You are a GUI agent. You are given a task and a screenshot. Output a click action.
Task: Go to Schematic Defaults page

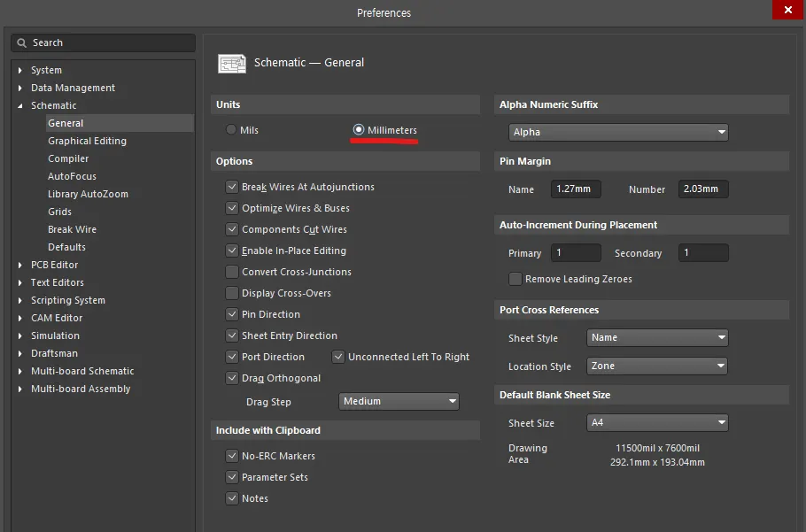click(66, 247)
